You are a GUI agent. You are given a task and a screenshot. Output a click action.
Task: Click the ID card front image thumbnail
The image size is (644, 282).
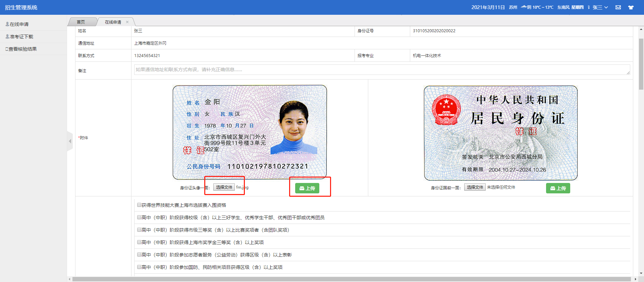[250, 132]
